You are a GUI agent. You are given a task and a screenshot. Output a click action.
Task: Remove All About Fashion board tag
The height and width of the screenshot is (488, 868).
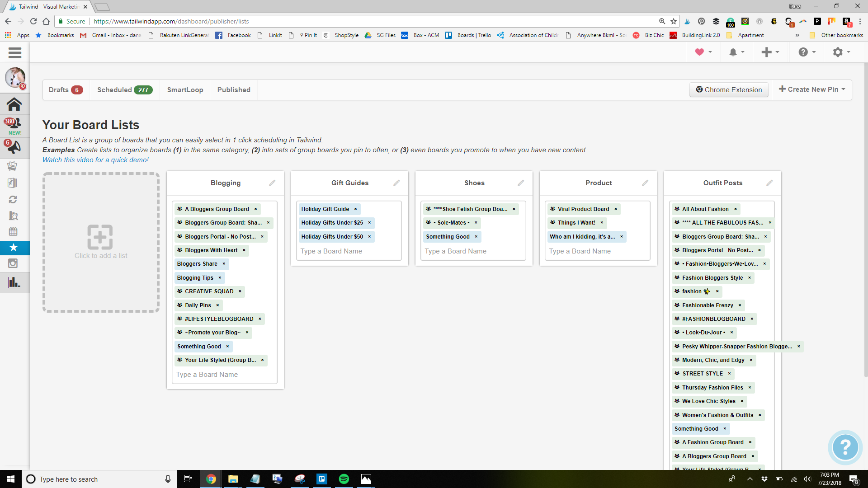pyautogui.click(x=736, y=209)
